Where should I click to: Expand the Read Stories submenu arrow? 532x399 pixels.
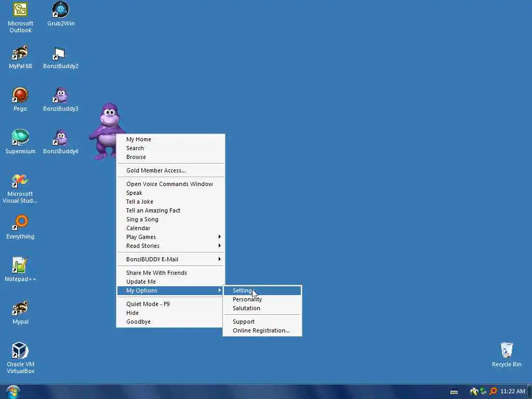220,245
